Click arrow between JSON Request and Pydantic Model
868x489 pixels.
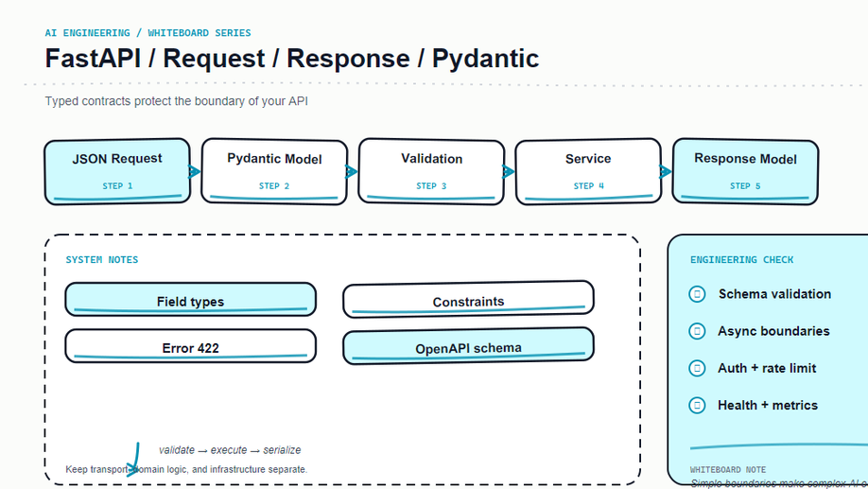click(x=194, y=172)
